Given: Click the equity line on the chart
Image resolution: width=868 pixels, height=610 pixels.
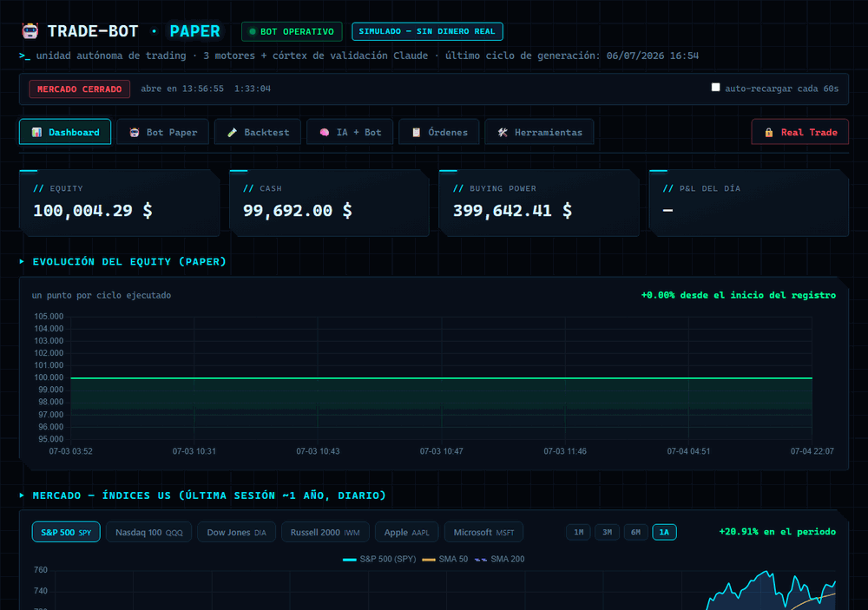Looking at the screenshot, I should [x=441, y=378].
